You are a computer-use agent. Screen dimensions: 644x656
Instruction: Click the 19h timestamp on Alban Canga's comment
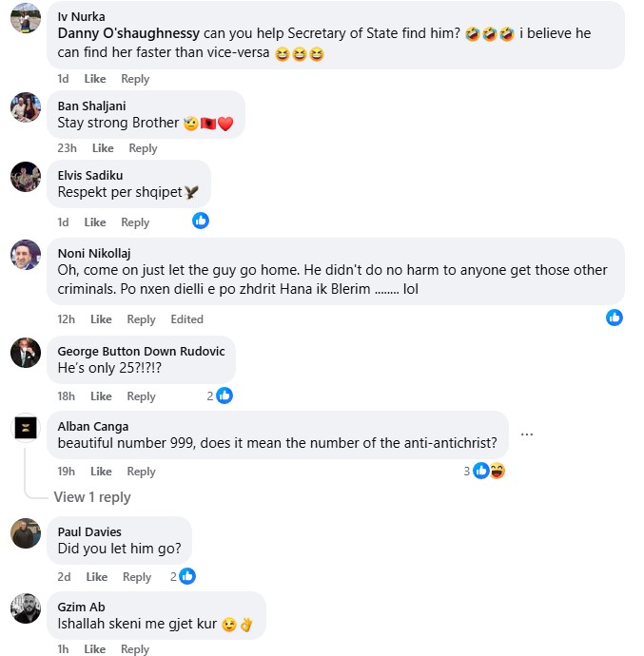[66, 472]
